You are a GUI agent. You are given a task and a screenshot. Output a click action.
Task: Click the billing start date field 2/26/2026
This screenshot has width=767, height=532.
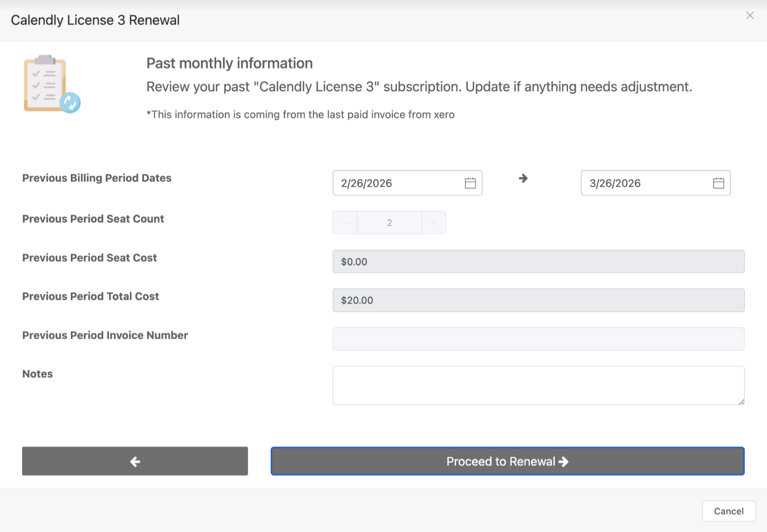tap(397, 183)
